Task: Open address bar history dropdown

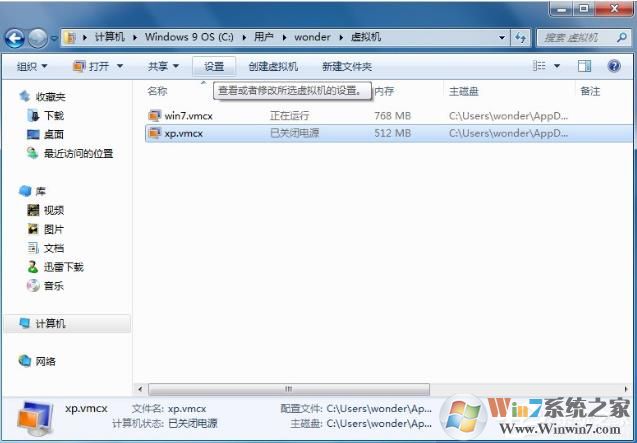Action: point(502,37)
